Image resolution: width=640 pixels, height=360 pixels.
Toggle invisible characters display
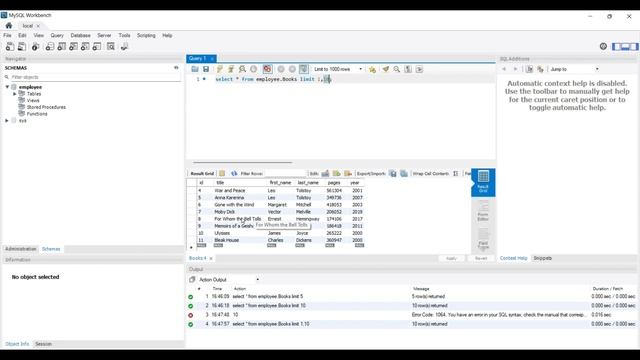click(x=408, y=69)
